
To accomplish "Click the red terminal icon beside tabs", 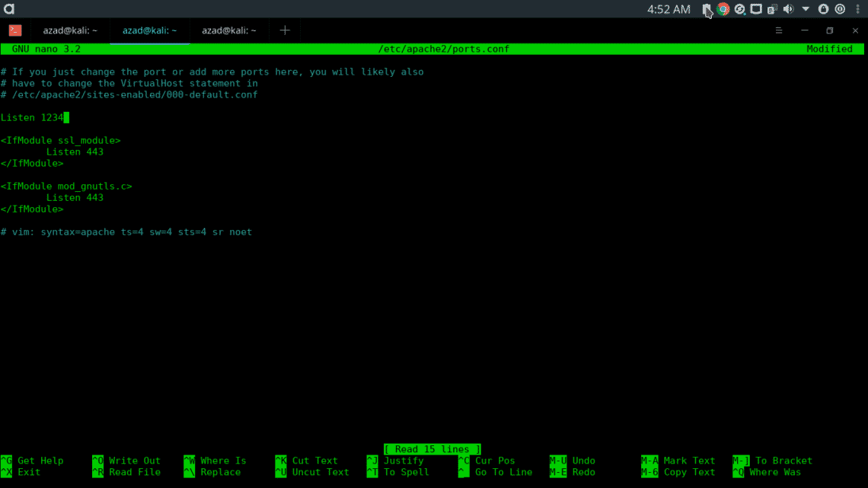I will tap(15, 30).
